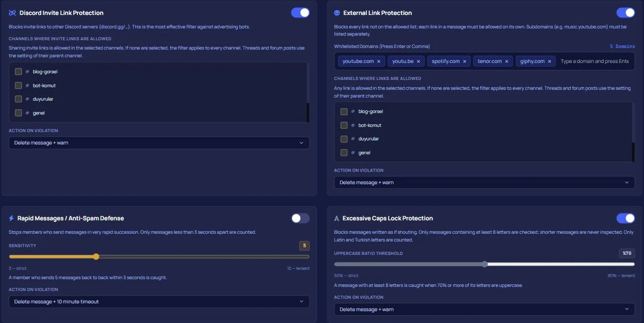
Task: Remove the tenor.com whitelisted domain chip
Action: [x=506, y=61]
